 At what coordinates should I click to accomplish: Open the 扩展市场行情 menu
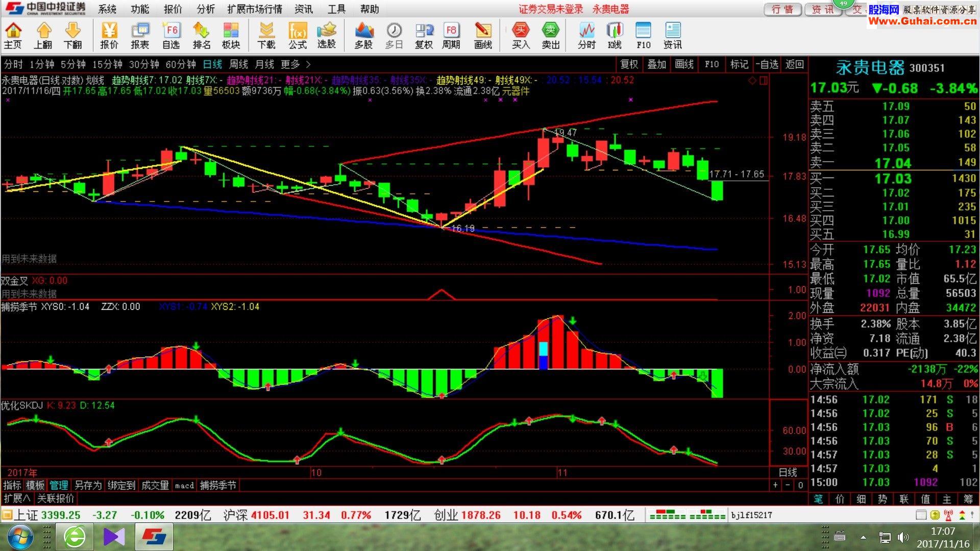255,9
